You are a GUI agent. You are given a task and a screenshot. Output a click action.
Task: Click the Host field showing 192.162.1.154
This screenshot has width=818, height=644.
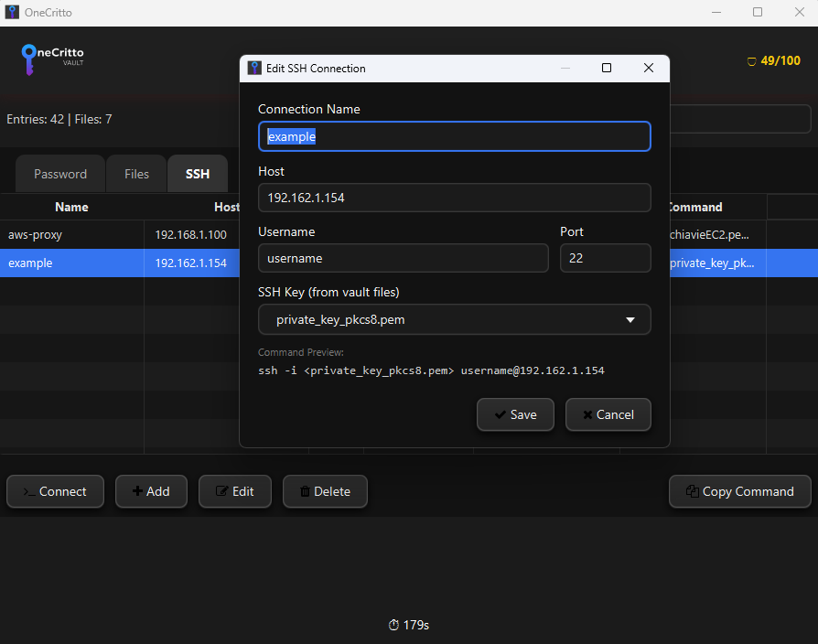(455, 198)
